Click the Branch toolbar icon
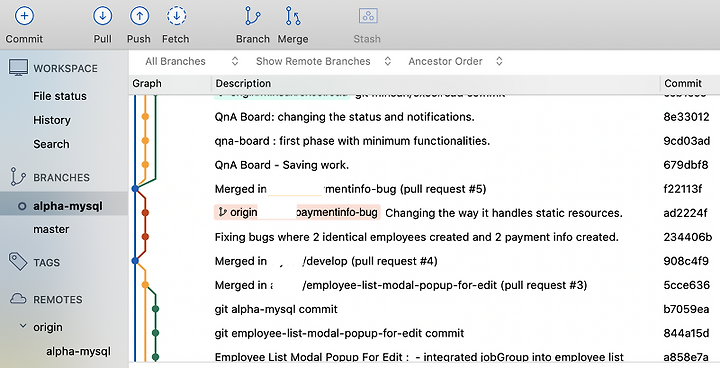Viewport: 720px width, 368px height. [253, 16]
